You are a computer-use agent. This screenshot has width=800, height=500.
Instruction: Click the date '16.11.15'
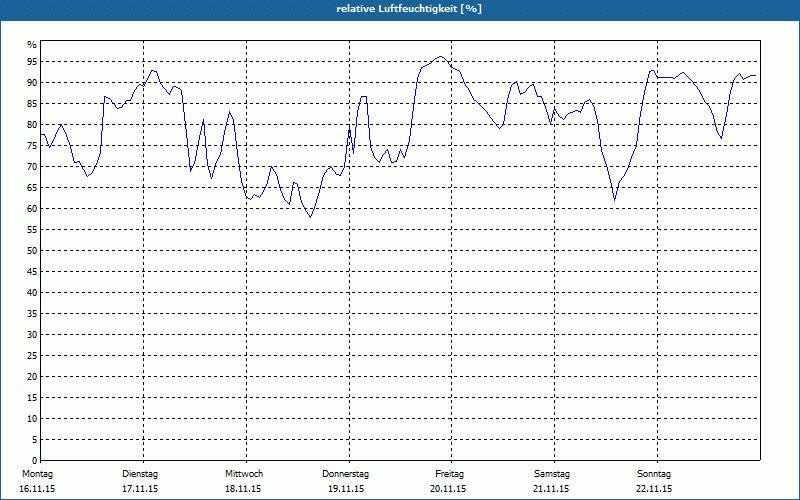tap(37, 489)
